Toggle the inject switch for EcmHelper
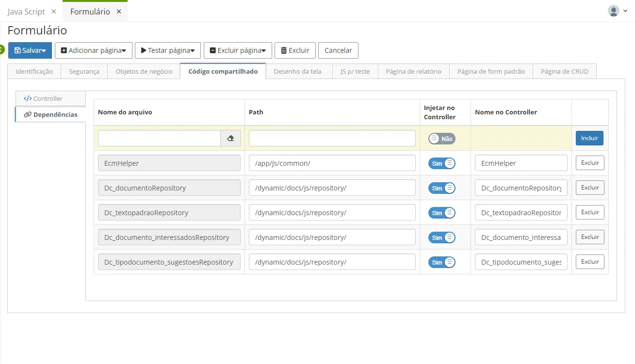 (x=441, y=163)
